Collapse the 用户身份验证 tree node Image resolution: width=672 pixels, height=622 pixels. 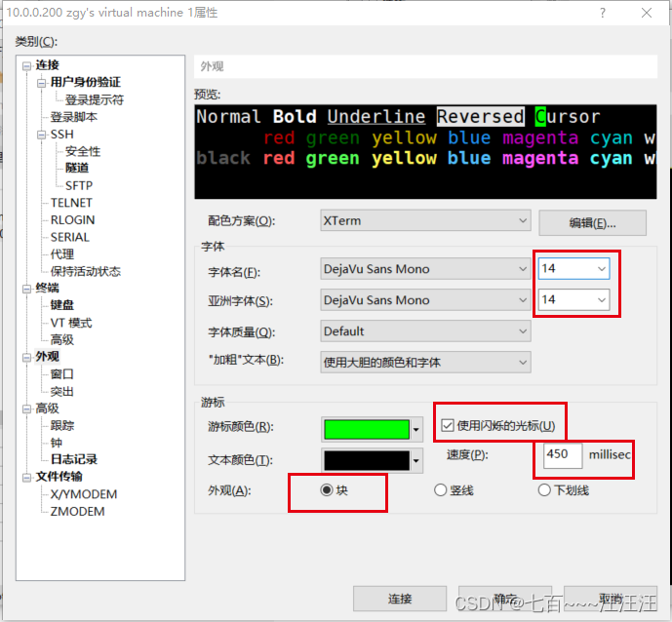click(41, 83)
